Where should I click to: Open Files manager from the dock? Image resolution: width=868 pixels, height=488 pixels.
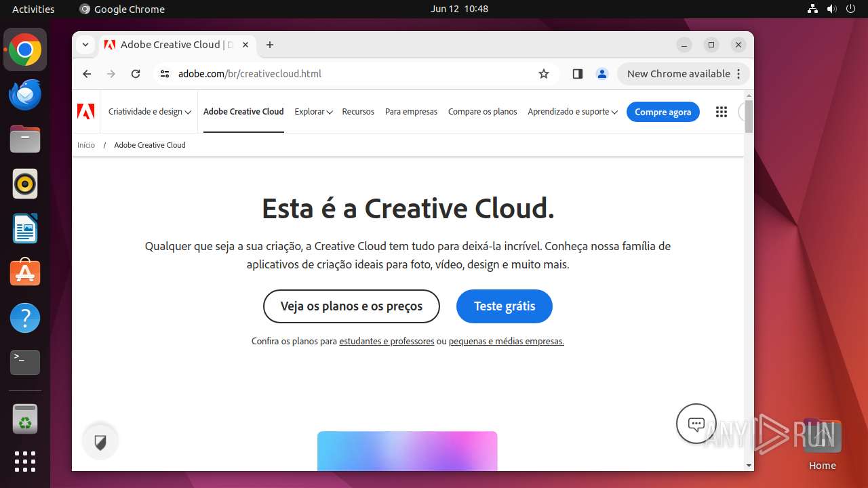point(25,139)
